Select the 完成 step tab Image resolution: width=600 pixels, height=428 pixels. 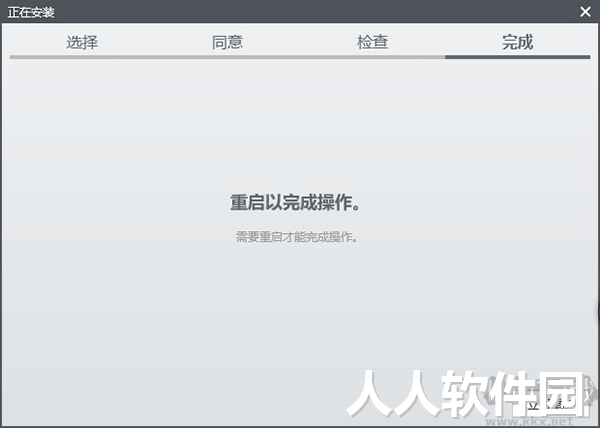517,42
